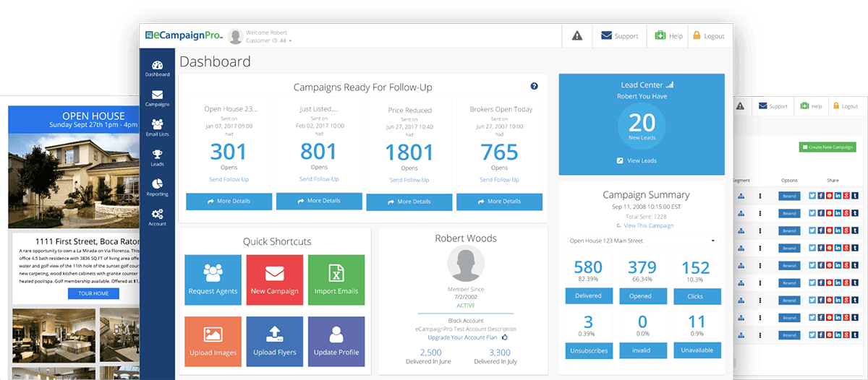Open Reporting pie chart icon
The image size is (868, 380).
157,188
